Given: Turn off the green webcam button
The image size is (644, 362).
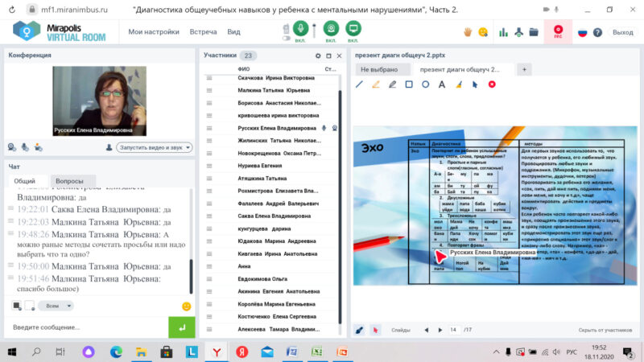Looking at the screenshot, I should (x=331, y=28).
